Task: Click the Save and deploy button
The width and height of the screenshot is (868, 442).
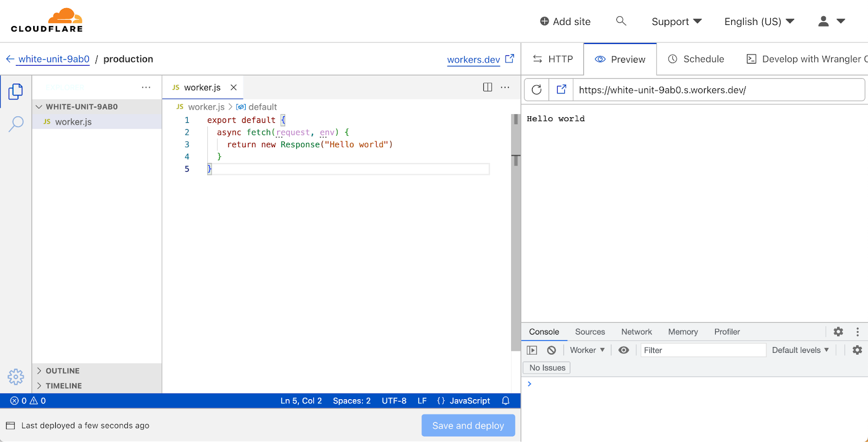Action: [468, 426]
